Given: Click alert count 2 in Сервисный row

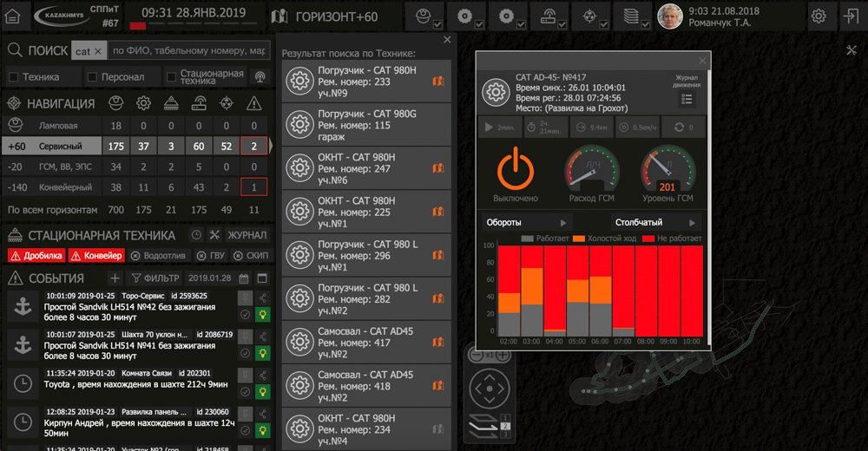Looking at the screenshot, I should point(253,146).
